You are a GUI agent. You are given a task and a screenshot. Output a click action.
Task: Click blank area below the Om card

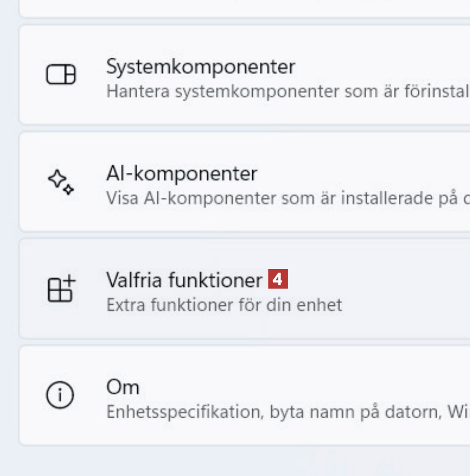tap(244, 460)
